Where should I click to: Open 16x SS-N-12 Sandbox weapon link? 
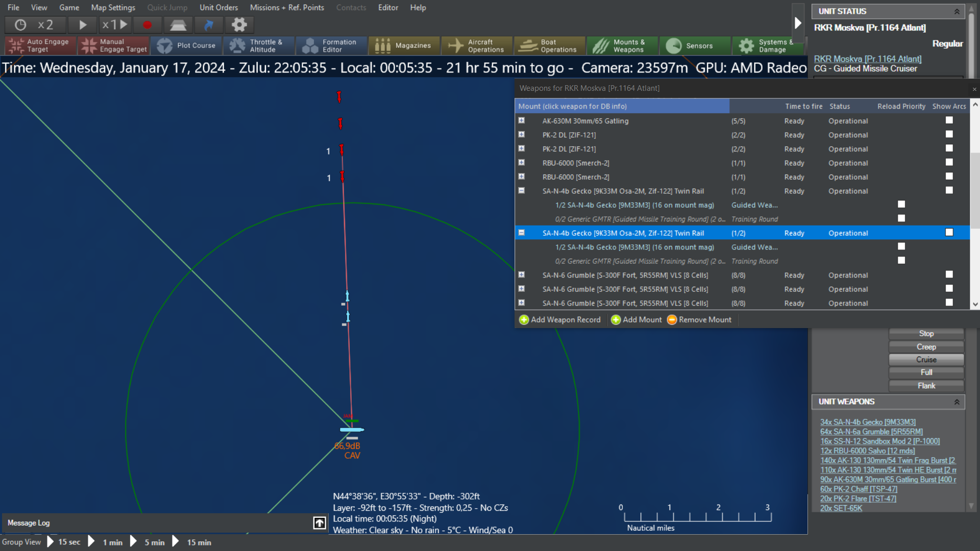coord(880,441)
